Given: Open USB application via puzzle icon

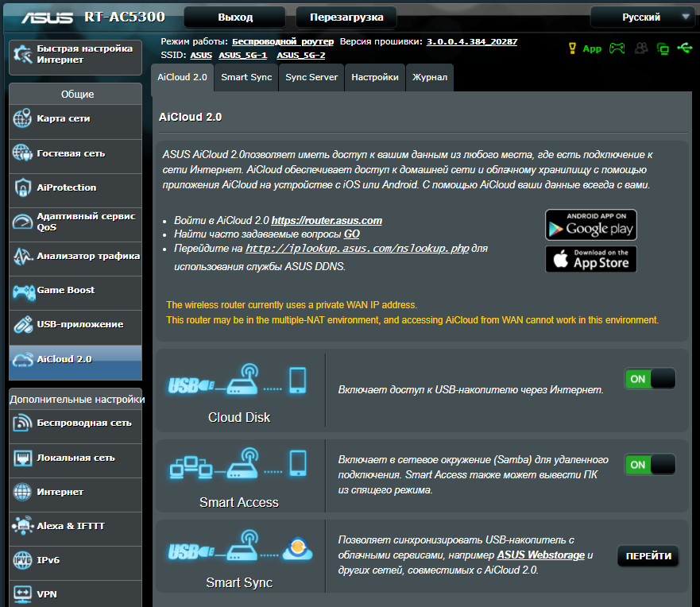Looking at the screenshot, I should point(23,325).
